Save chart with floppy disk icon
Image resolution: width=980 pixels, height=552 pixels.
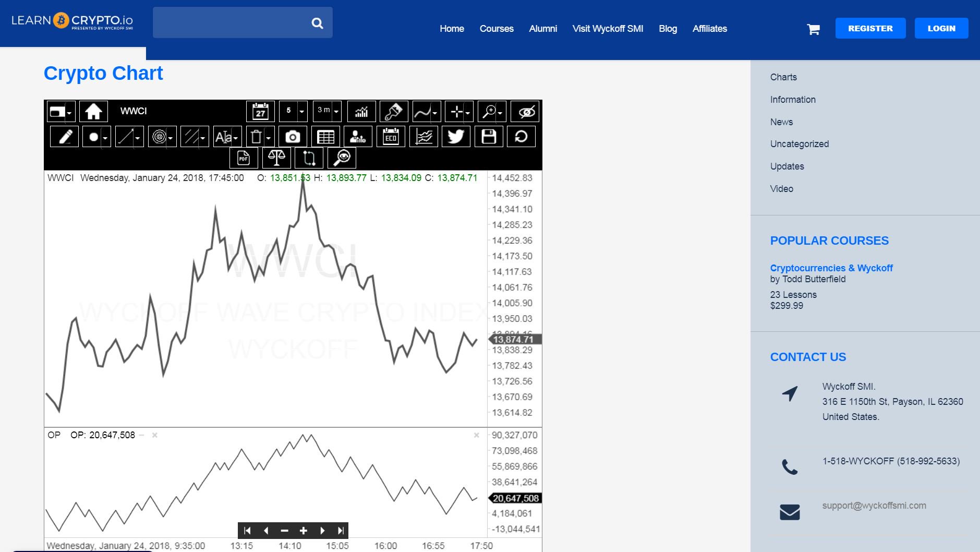[x=489, y=137]
